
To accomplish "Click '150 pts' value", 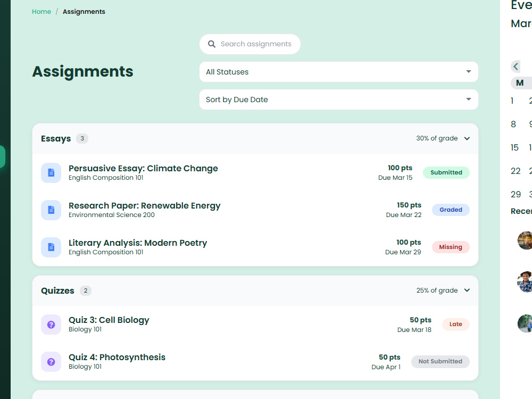I will [409, 205].
